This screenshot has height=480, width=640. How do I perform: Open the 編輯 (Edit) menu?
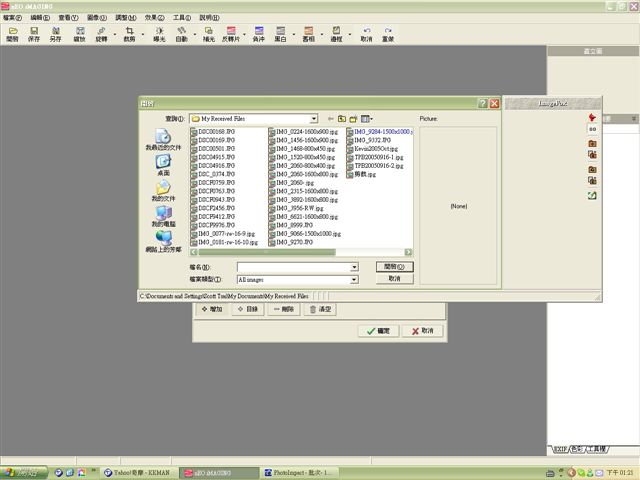[x=40, y=18]
